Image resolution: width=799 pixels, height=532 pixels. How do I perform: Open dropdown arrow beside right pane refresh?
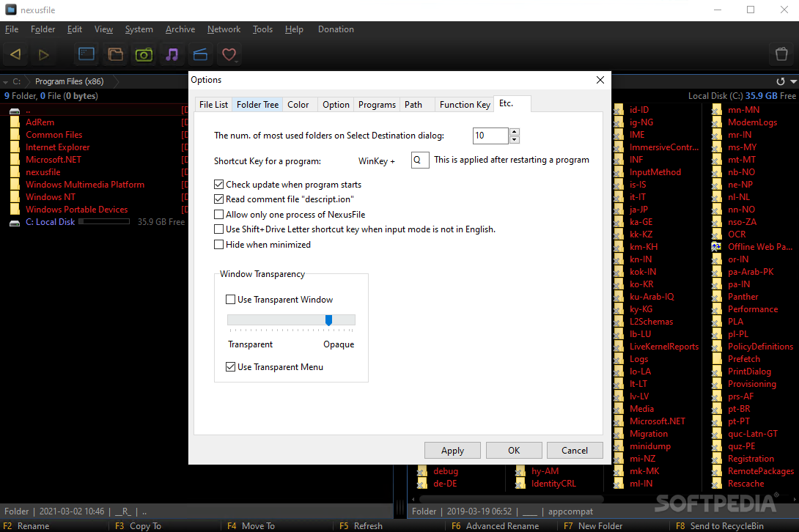793,81
